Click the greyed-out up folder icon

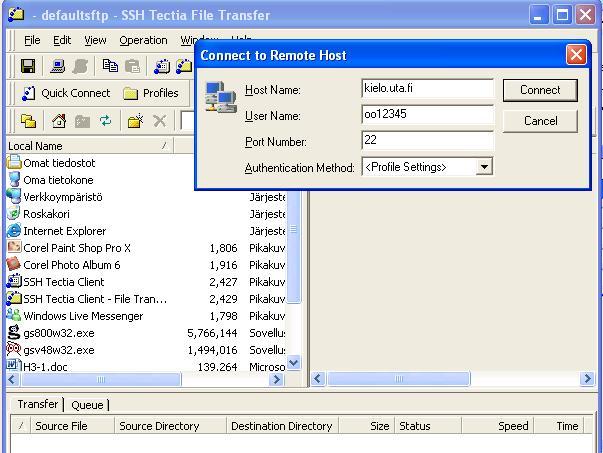click(x=82, y=121)
